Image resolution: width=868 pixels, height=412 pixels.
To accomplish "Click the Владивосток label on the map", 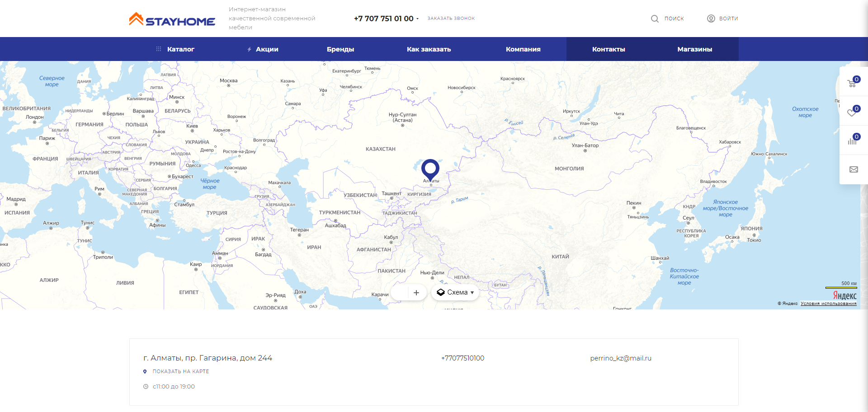I will pos(713,182).
